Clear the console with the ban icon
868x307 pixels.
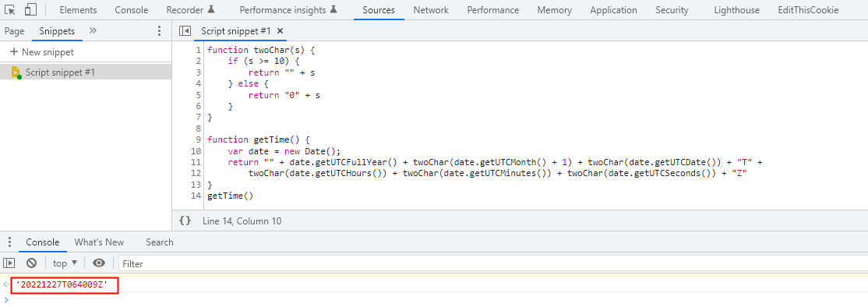[x=31, y=263]
